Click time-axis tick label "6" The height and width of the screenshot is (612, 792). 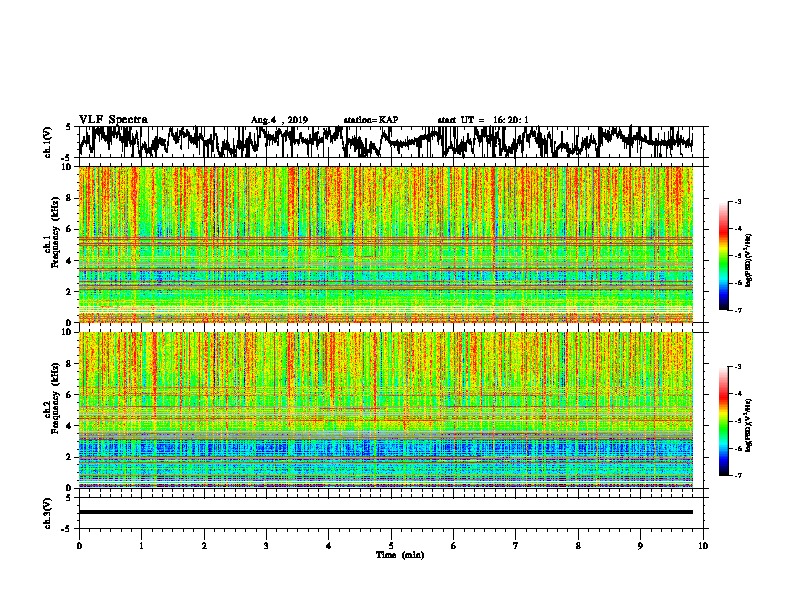[454, 546]
